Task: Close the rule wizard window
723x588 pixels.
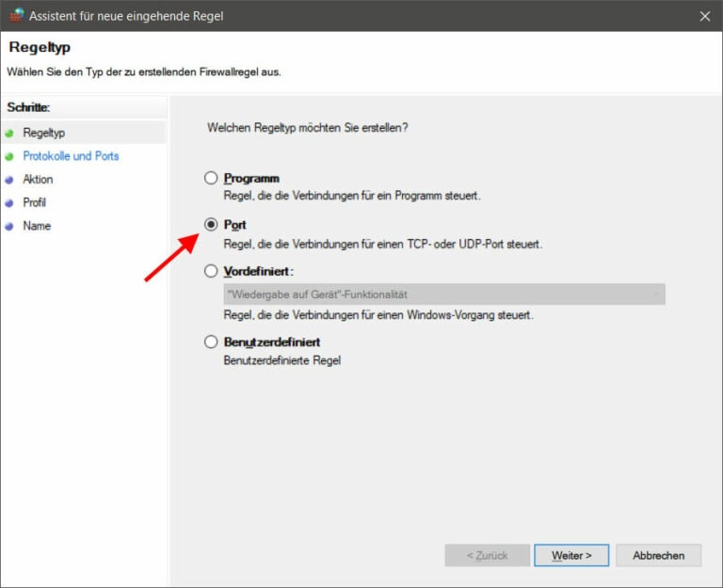Action: [704, 16]
